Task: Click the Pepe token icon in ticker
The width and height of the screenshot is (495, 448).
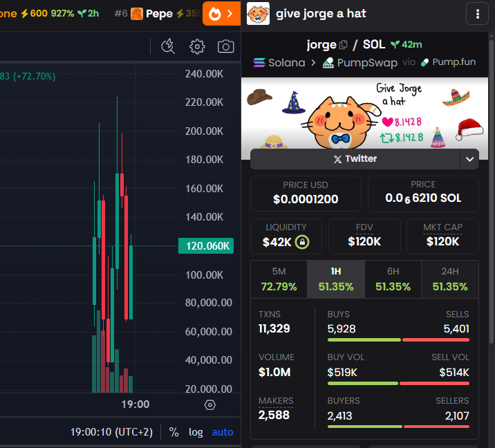Action: click(x=137, y=14)
